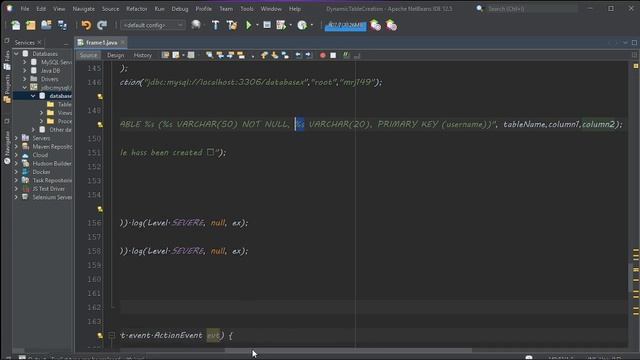Switch to Source view
The width and height of the screenshot is (640, 360).
pos(88,56)
